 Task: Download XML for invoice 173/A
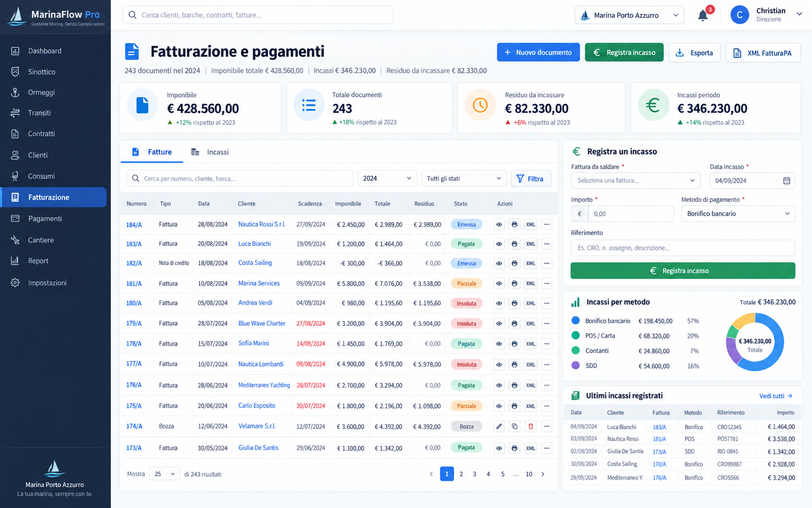(531, 448)
